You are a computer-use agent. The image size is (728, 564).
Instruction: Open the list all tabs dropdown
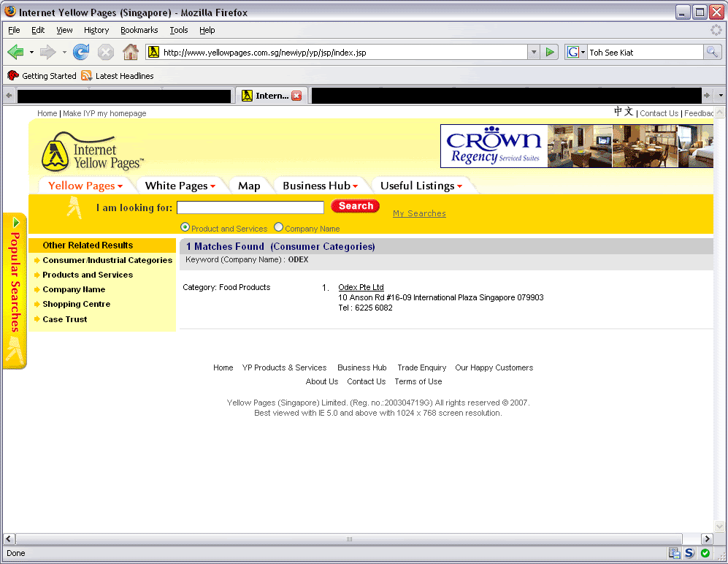[721, 95]
